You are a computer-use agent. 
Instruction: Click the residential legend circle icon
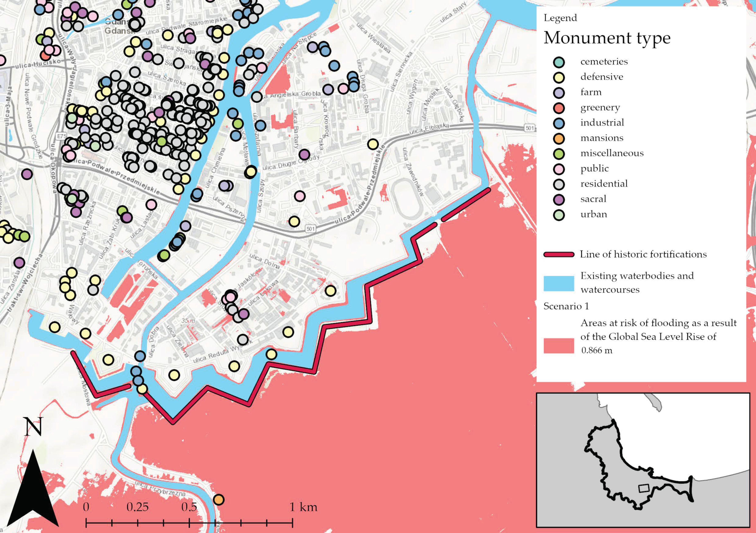559,184
